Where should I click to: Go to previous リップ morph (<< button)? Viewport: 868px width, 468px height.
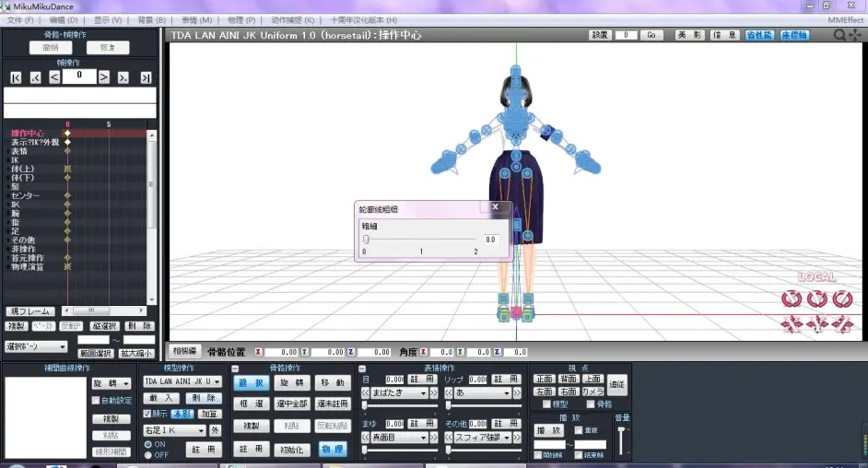coord(449,392)
